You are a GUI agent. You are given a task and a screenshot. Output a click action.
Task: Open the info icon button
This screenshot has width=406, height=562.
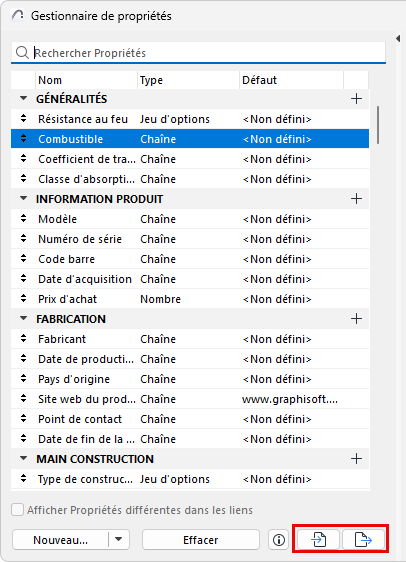tap(279, 540)
